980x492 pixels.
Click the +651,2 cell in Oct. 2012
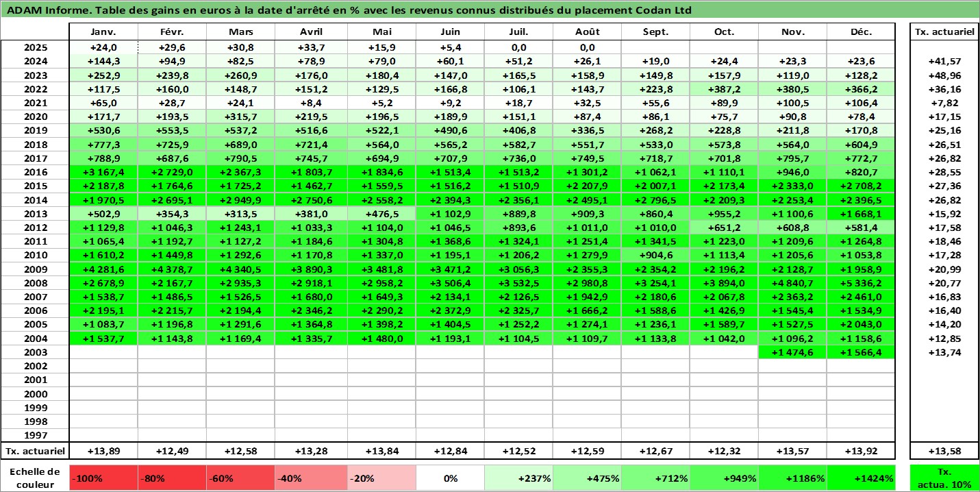(724, 227)
